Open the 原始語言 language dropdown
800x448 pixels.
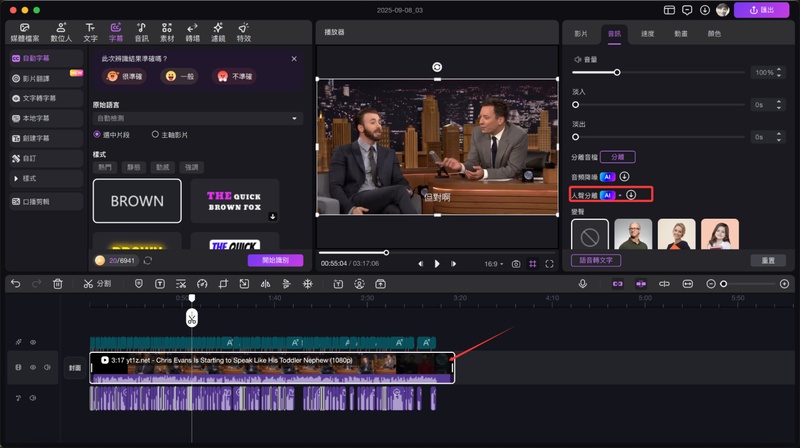[x=197, y=118]
